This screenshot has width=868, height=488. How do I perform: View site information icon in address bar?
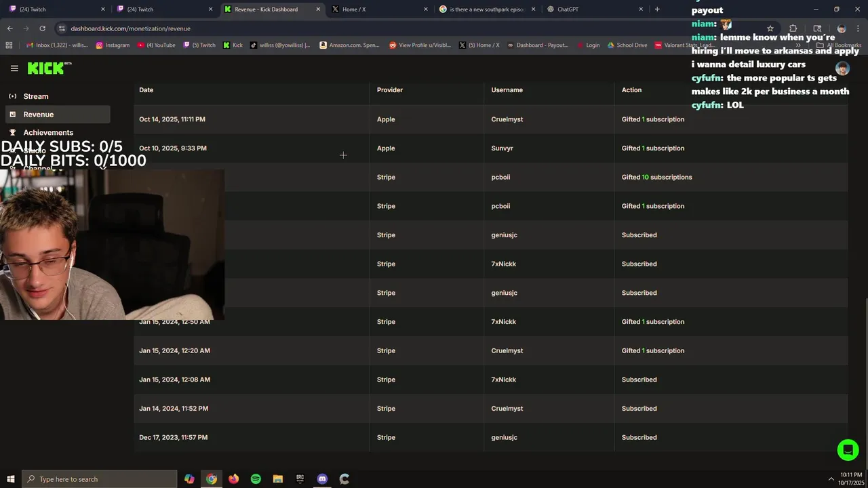pos(62,28)
